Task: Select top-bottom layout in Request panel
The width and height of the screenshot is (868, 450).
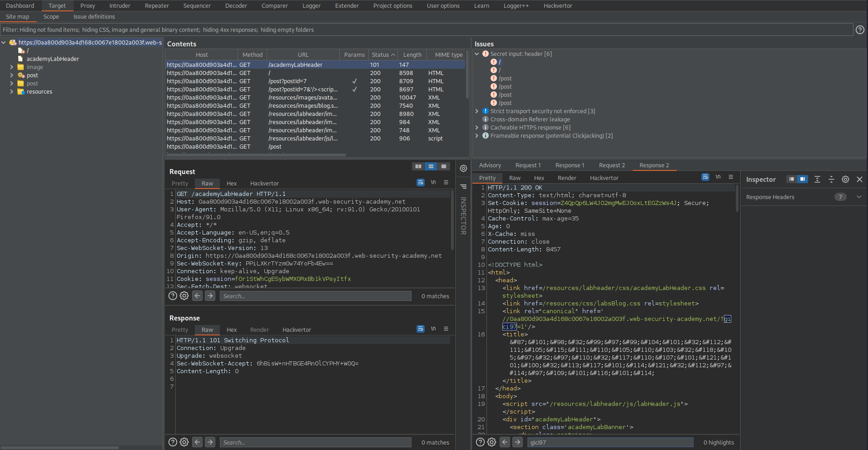Action: [x=431, y=166]
